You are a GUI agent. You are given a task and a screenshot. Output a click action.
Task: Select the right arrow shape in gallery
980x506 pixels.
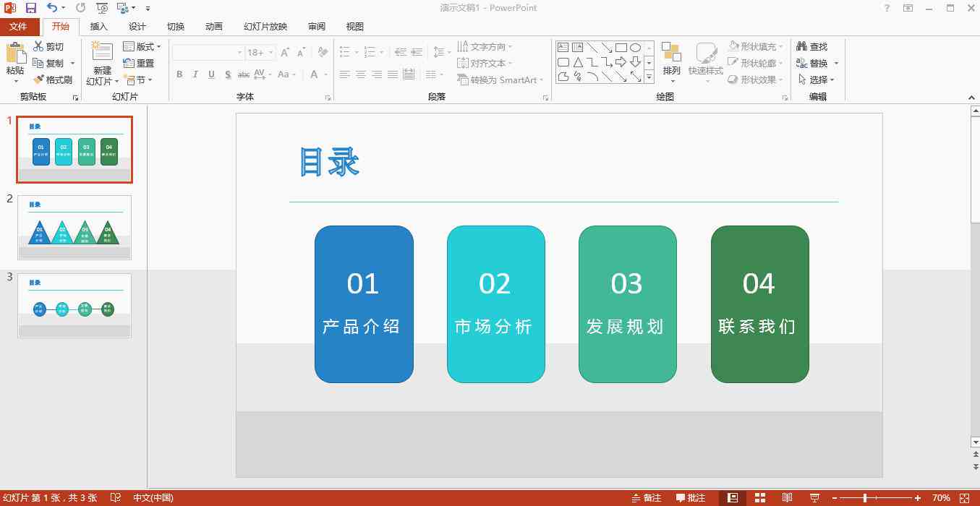coord(621,62)
